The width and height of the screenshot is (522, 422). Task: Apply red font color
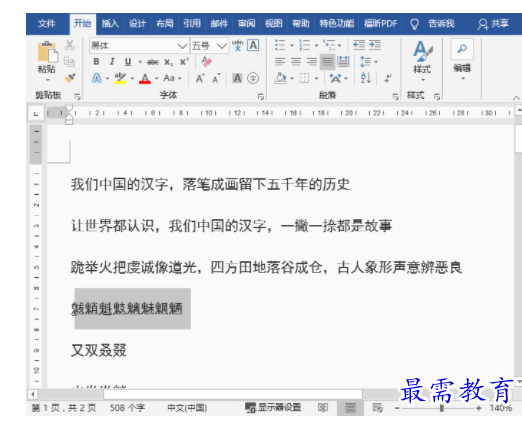pyautogui.click(x=145, y=79)
